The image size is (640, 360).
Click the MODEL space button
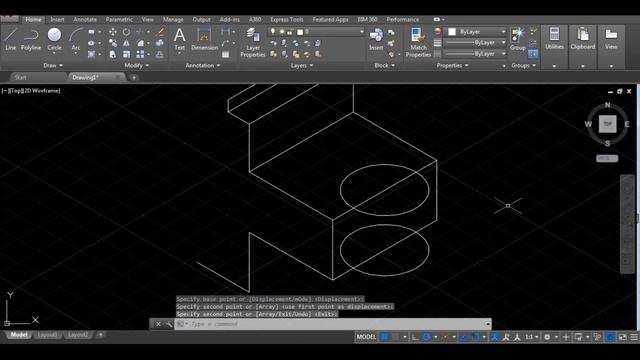[366, 337]
